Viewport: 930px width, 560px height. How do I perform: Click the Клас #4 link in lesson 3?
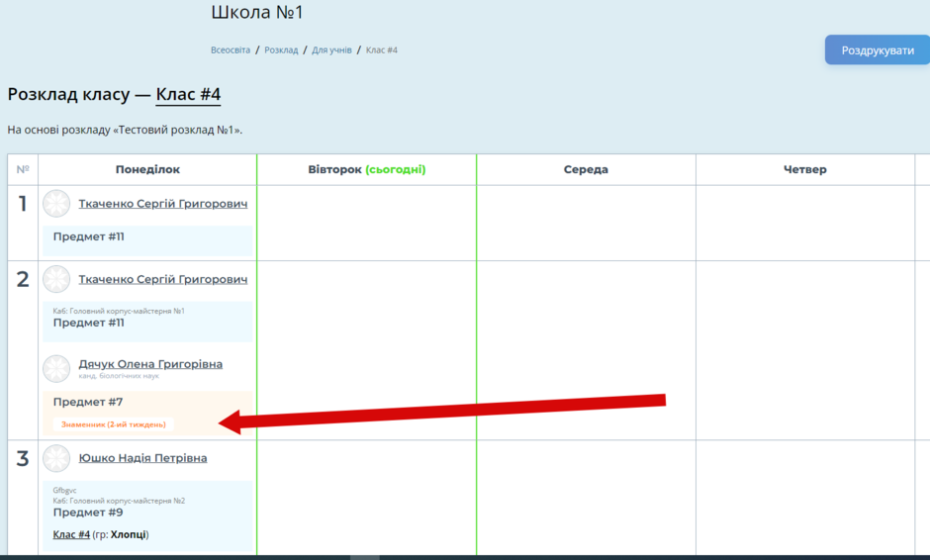click(71, 534)
